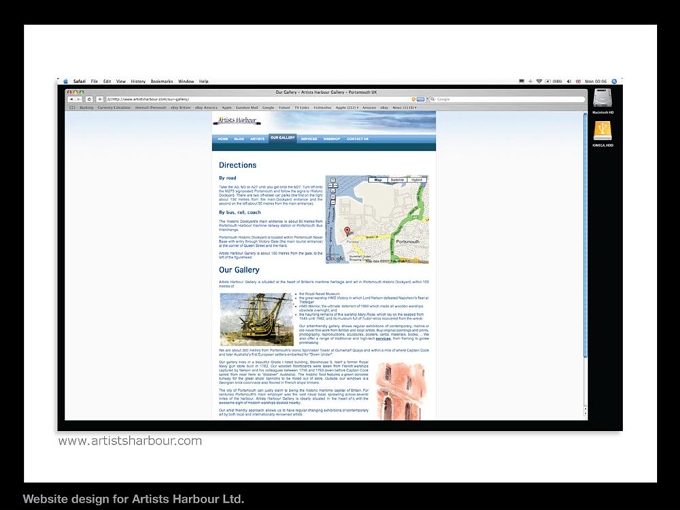Click the Artists Harbour logo
Screen dimensions: 680x510
[237, 120]
